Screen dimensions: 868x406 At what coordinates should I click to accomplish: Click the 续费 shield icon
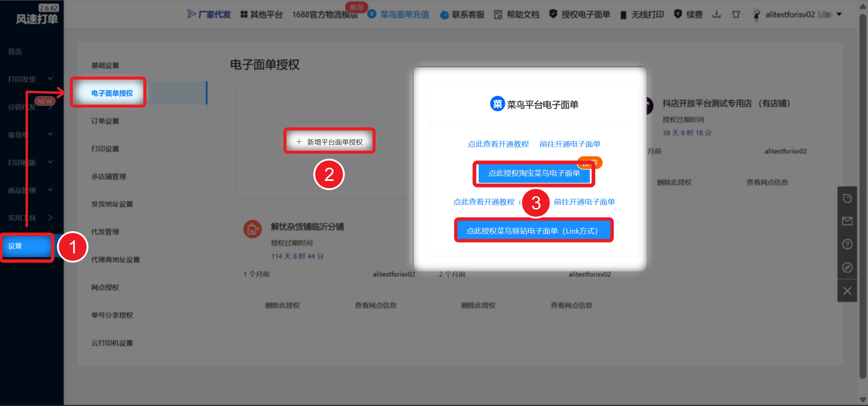(677, 14)
